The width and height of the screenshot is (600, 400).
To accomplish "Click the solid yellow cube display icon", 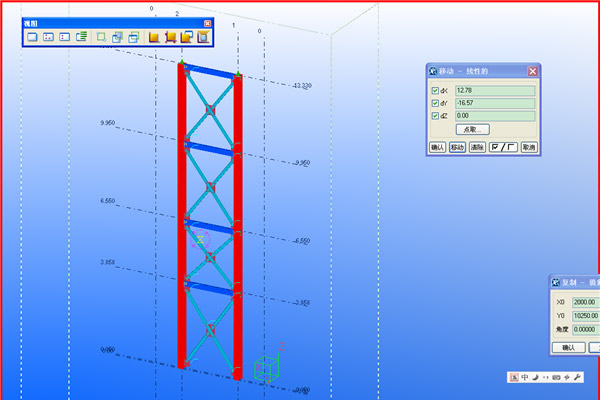I will [x=154, y=37].
